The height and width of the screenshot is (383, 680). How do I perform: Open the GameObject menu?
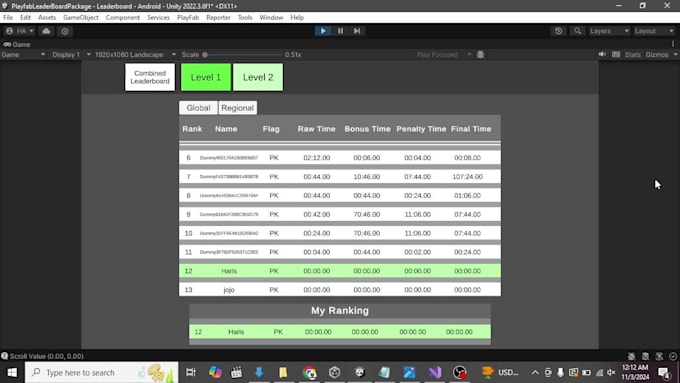point(81,17)
